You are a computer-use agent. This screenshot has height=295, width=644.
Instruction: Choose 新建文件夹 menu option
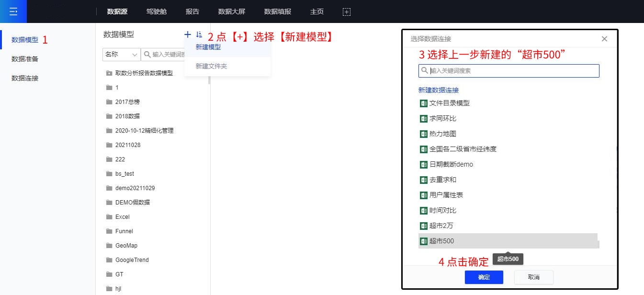pyautogui.click(x=211, y=66)
